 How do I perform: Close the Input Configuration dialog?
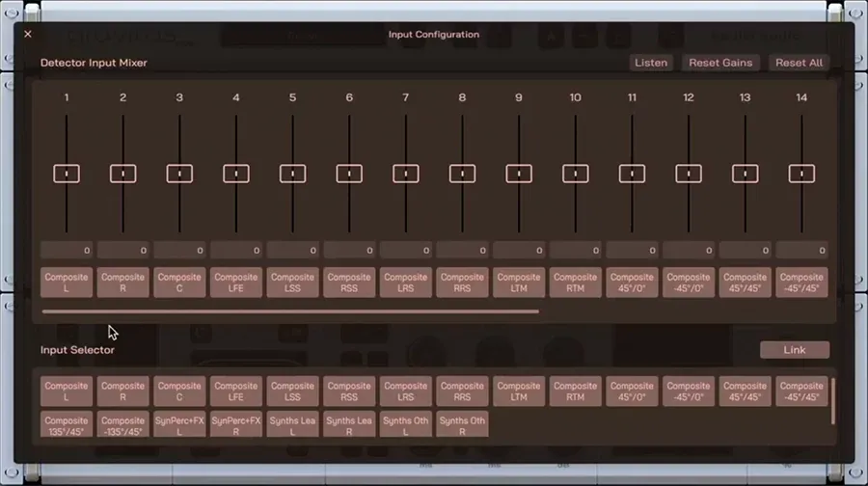tap(28, 35)
